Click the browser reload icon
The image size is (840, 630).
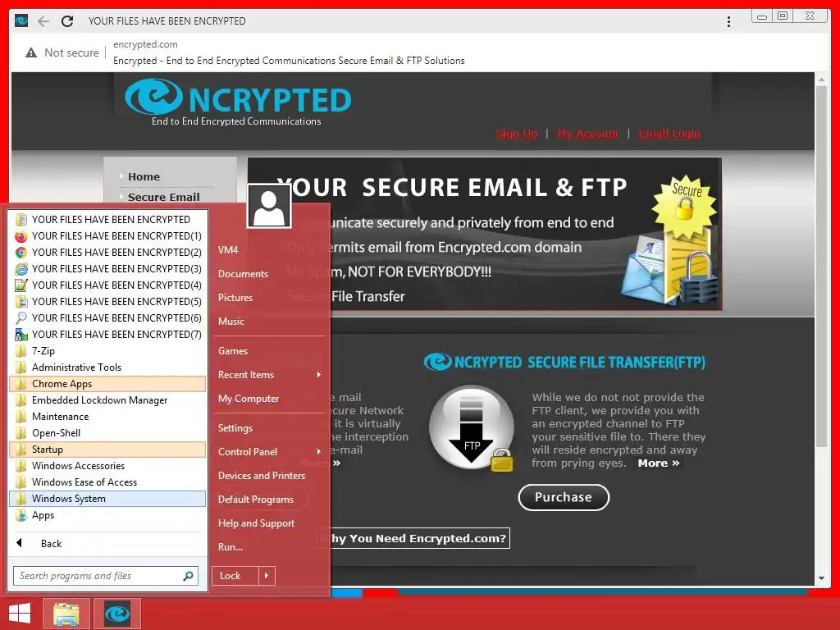[x=67, y=21]
